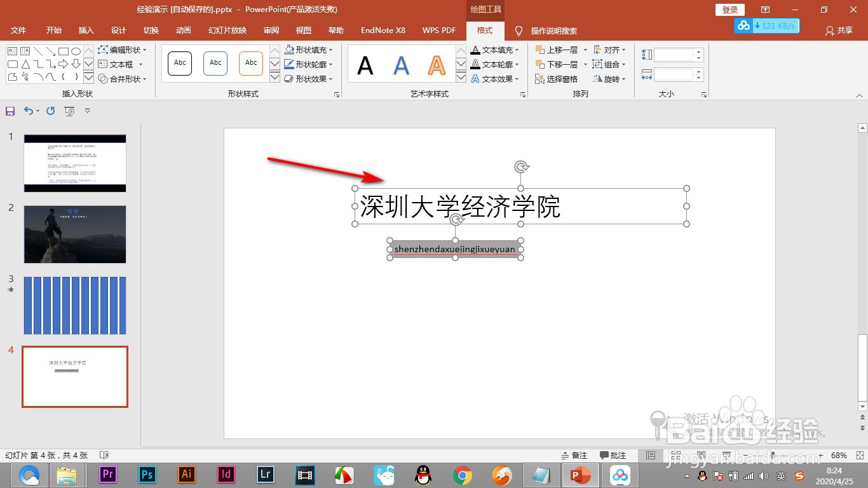This screenshot has height=488, width=868.
Task: Select the horizontal text box shape
Action: click(x=12, y=51)
